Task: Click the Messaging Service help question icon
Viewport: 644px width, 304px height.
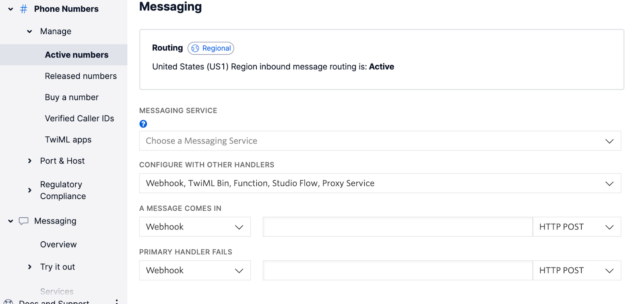Action: pos(143,124)
